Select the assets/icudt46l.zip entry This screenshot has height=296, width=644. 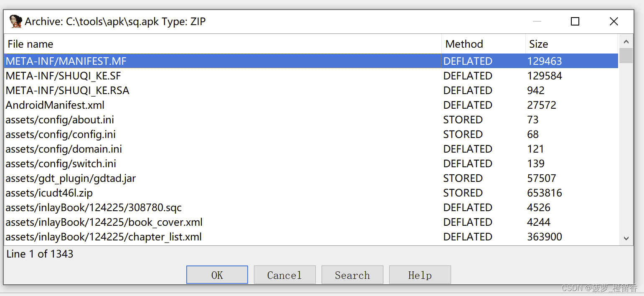pyautogui.click(x=311, y=193)
